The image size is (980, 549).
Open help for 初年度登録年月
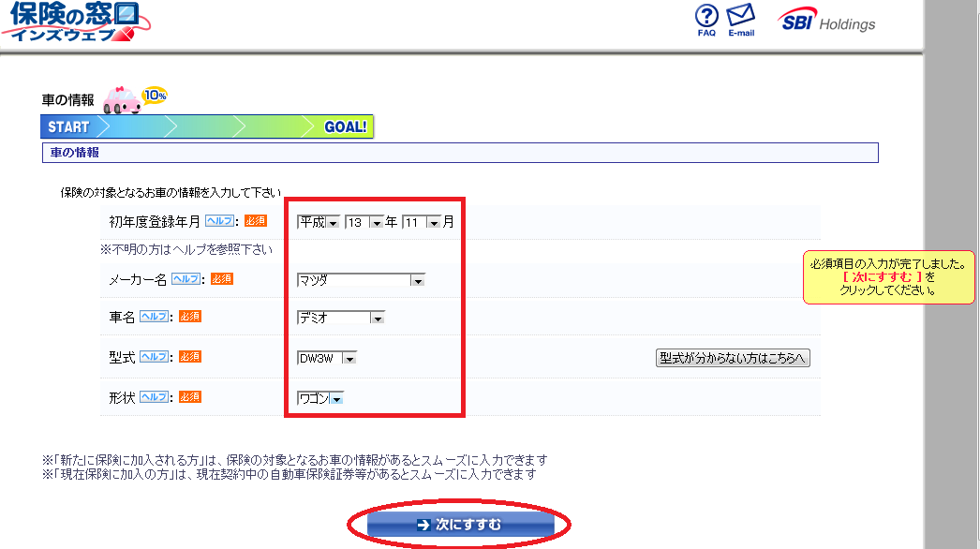pos(219,222)
